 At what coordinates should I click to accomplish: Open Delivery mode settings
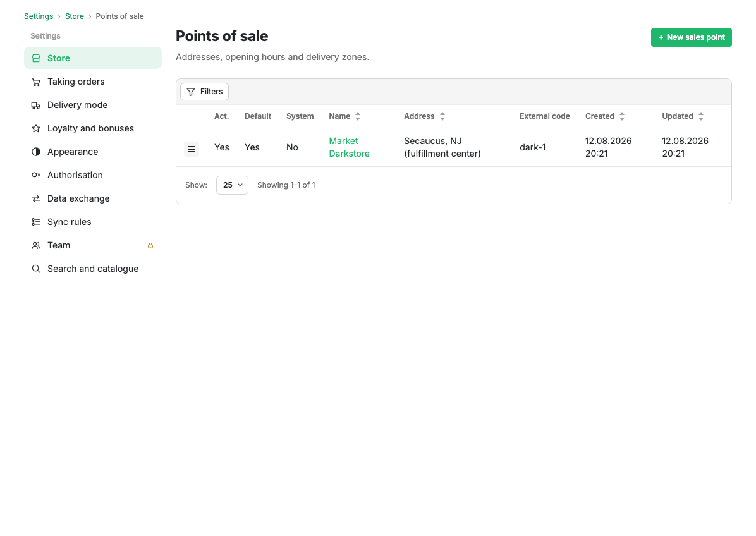pyautogui.click(x=93, y=105)
